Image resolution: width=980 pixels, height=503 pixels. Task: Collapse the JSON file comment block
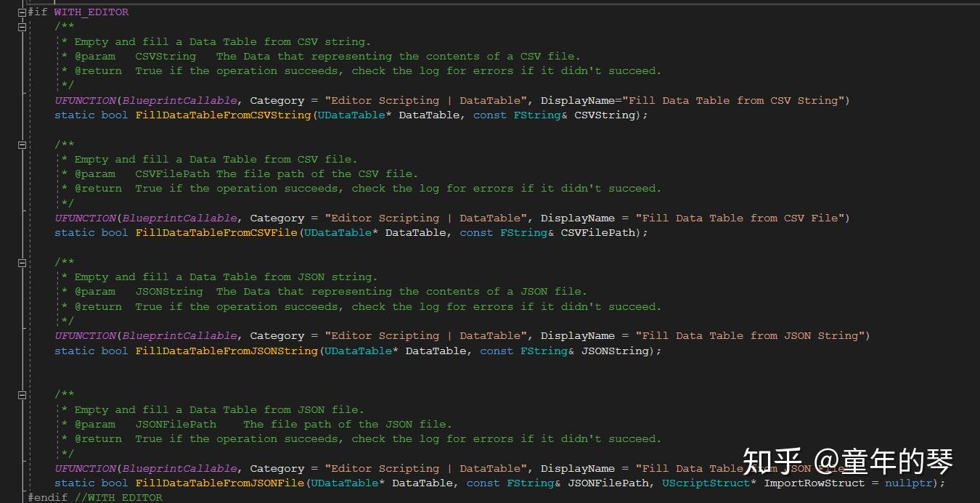point(21,394)
